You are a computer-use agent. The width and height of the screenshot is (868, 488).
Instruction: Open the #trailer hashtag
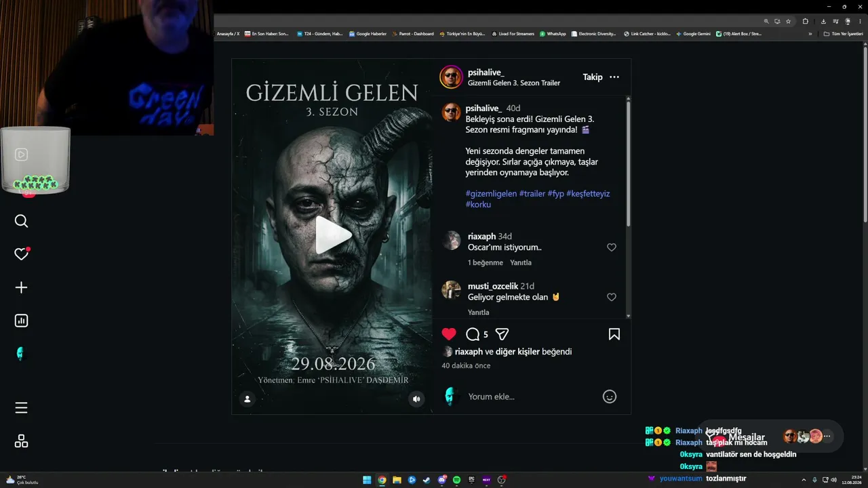[532, 193]
